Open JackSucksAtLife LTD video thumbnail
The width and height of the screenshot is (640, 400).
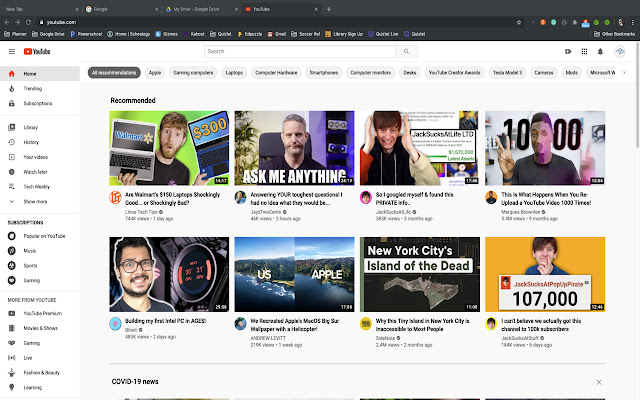pyautogui.click(x=420, y=148)
